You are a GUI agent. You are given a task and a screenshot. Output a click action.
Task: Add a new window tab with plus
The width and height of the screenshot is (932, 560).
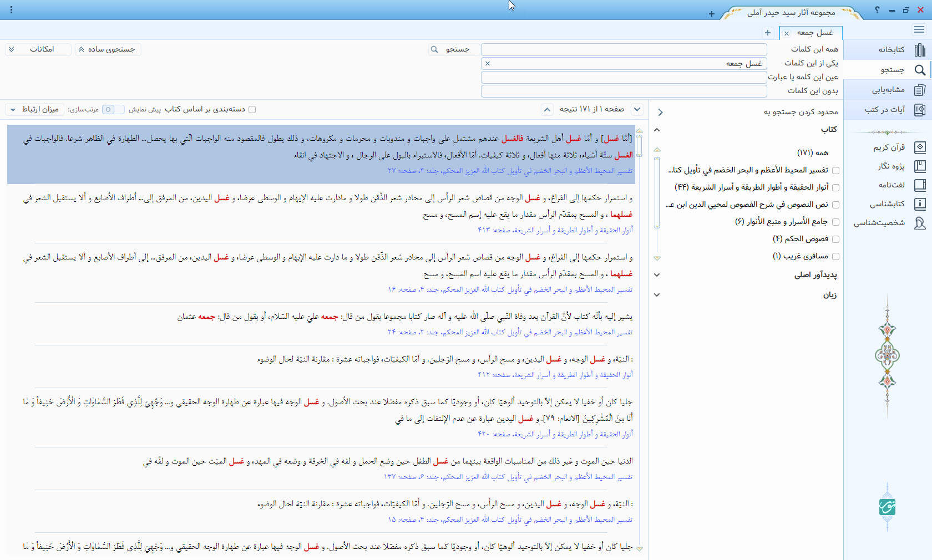tap(712, 14)
